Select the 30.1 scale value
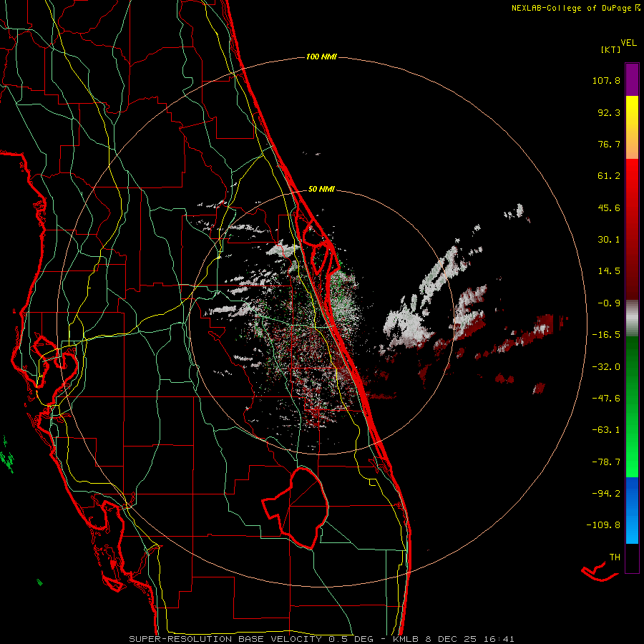 [609, 240]
